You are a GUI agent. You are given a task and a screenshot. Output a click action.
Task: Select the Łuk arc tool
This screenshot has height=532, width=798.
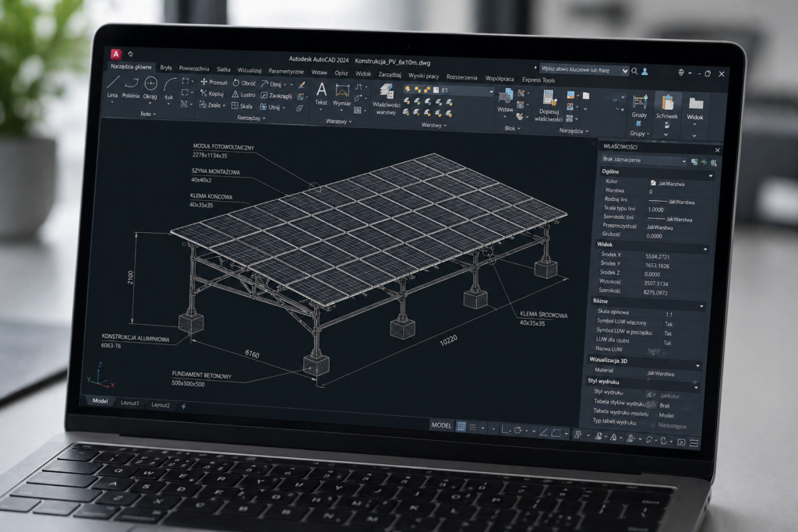click(x=169, y=89)
